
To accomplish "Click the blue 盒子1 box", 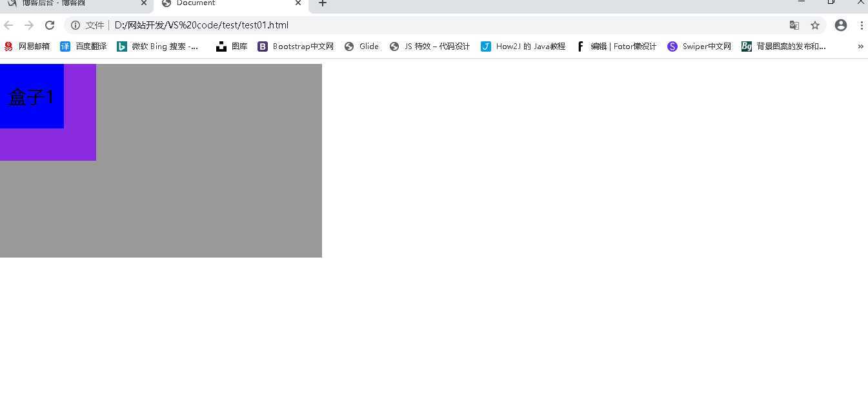I will pos(32,96).
